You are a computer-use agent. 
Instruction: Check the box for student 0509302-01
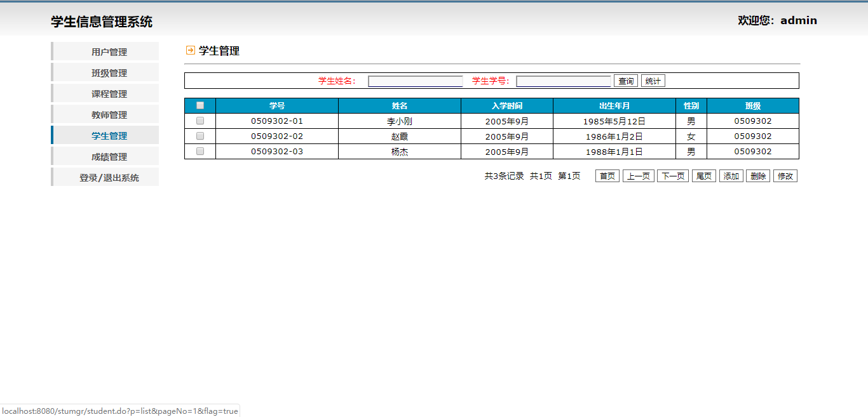[x=200, y=121]
